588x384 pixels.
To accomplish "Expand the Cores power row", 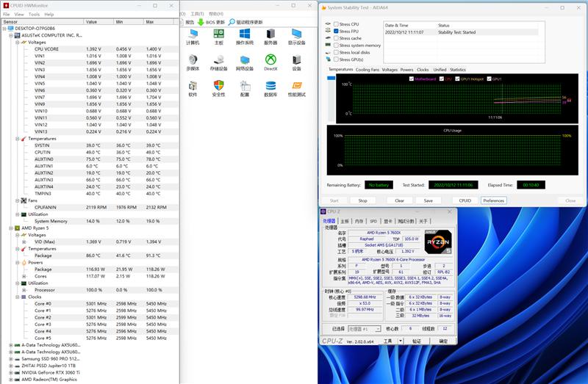I will 24,277.
